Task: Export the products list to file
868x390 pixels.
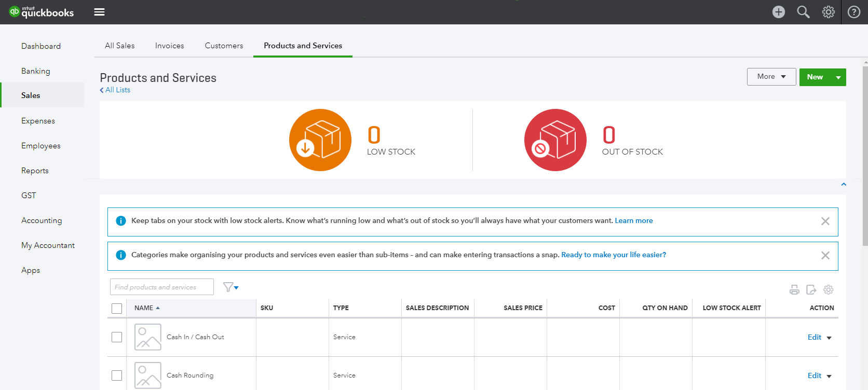Action: coord(811,289)
